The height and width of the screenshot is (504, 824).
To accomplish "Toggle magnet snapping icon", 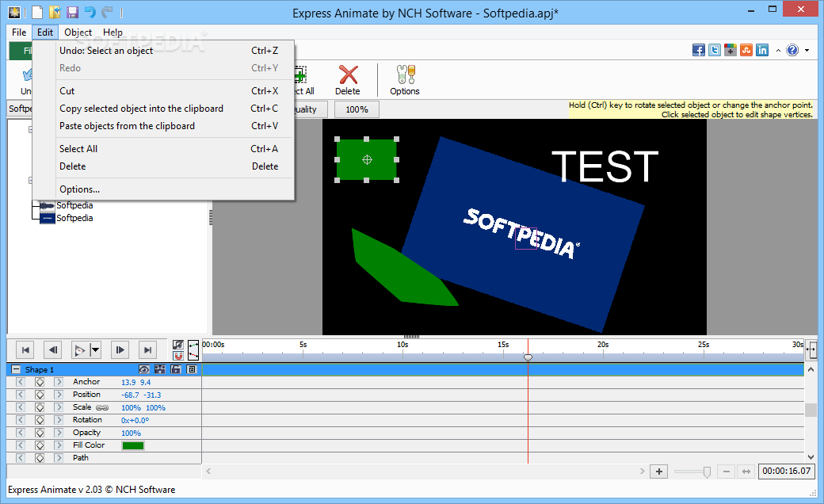I will (178, 356).
